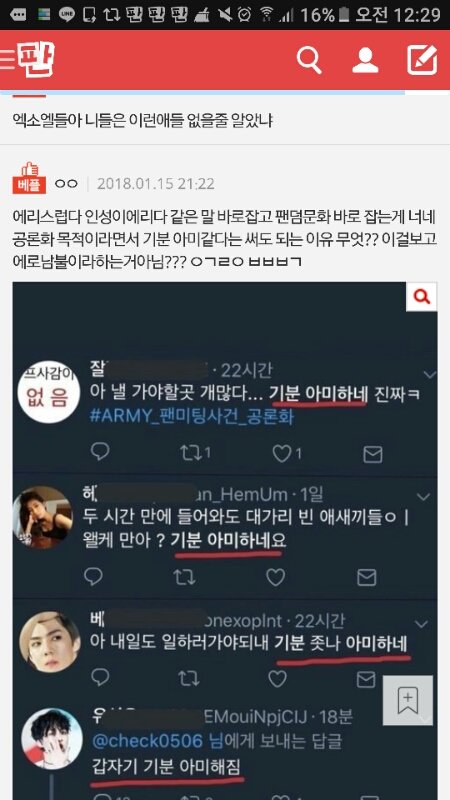Tap reply icon on first tweet
Image resolution: width=450 pixels, height=800 pixels.
coord(99,452)
